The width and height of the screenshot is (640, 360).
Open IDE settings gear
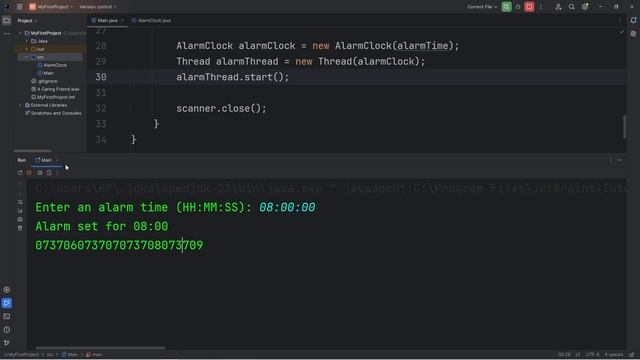pyautogui.click(x=585, y=7)
